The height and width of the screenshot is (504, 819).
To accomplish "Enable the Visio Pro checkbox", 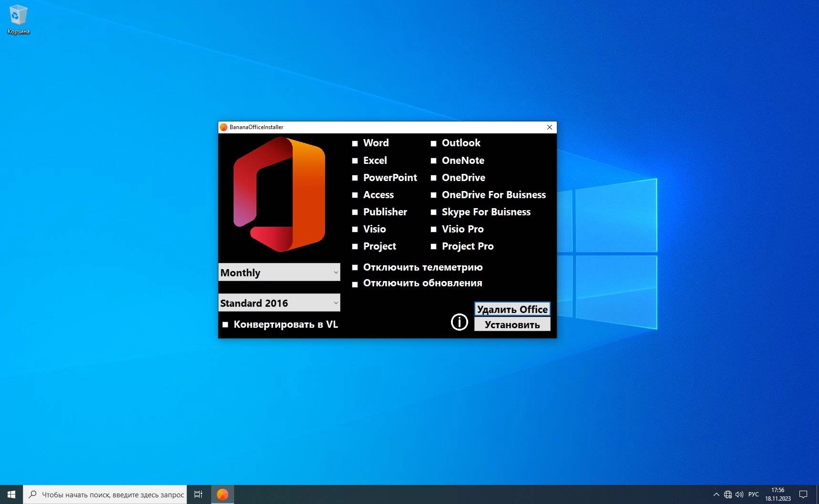I will pos(433,230).
